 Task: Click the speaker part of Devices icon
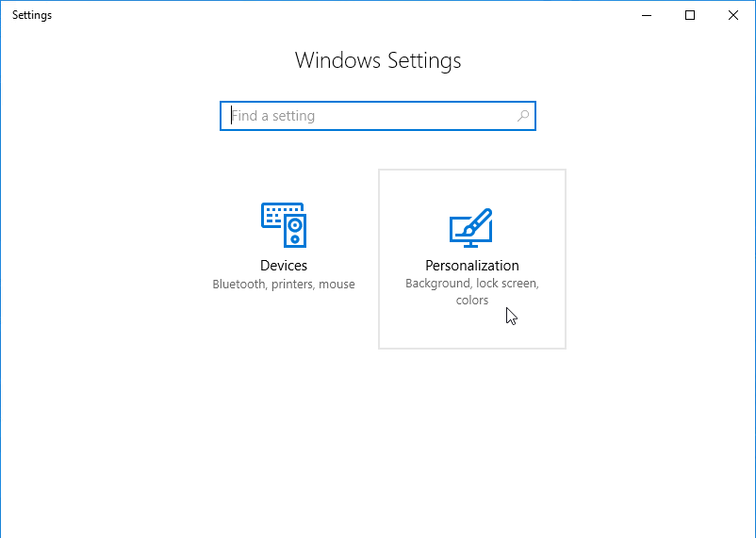point(295,231)
